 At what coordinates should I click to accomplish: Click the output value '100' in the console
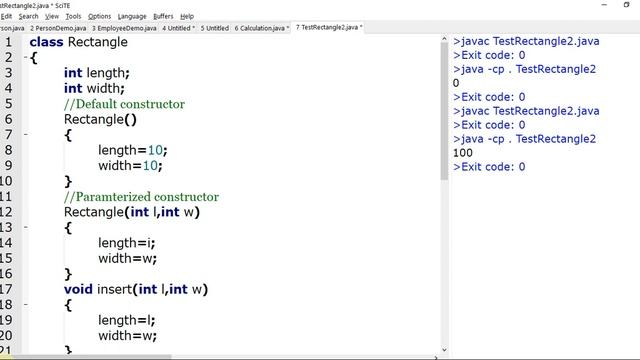click(x=463, y=153)
